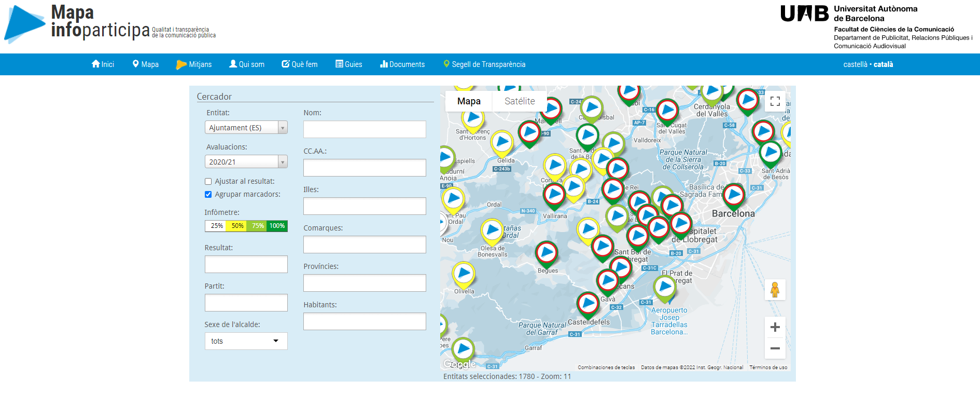Expand the Avaluacions dropdown '2020/21'

tap(246, 162)
